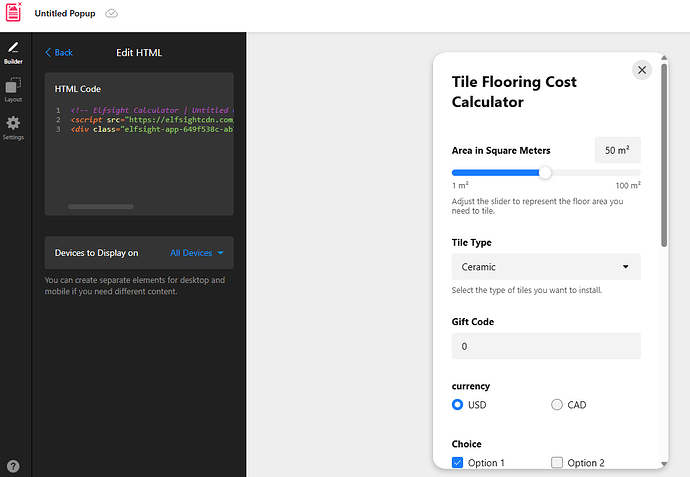Open the Builder sidebar panel
This screenshot has height=477, width=690.
click(14, 50)
